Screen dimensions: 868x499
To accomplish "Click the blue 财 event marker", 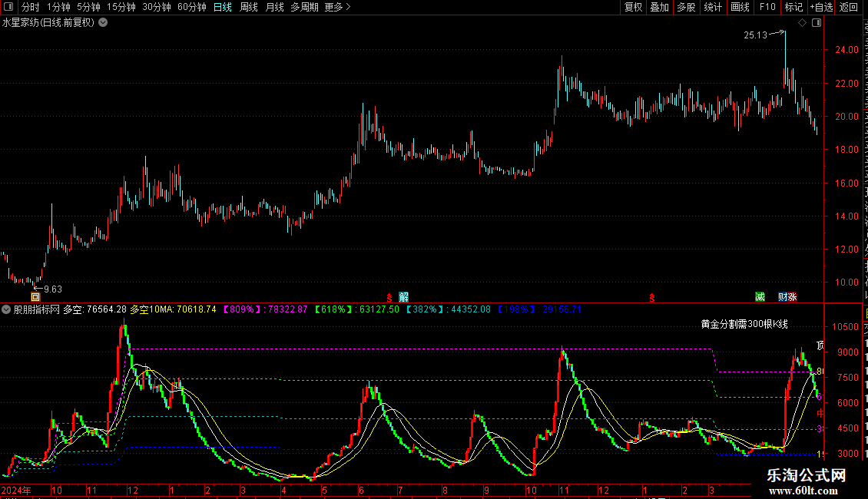I will pyautogui.click(x=783, y=297).
